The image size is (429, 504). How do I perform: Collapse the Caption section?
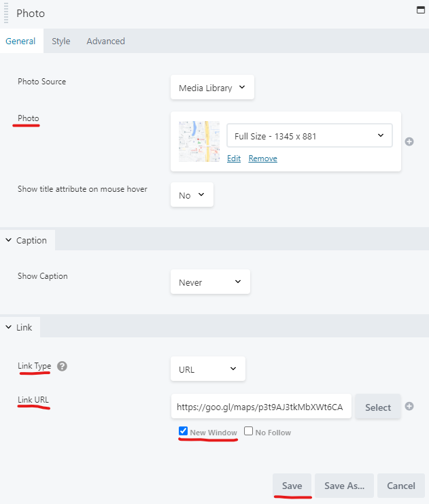coord(27,240)
